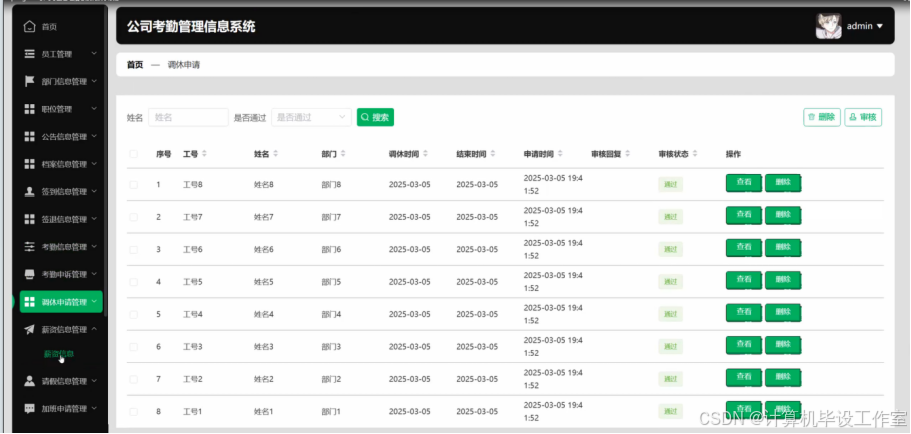The width and height of the screenshot is (911, 434).
Task: Open 职位管理 menu label
Action: [57, 109]
